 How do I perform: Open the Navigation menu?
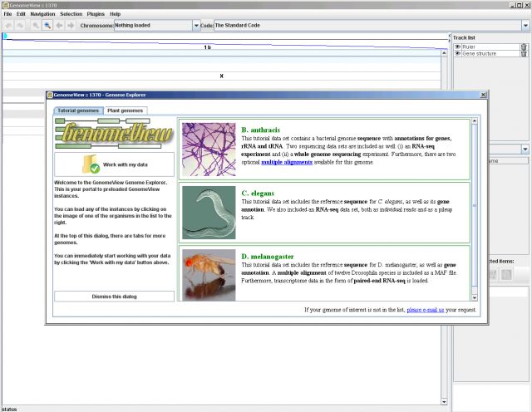(42, 14)
